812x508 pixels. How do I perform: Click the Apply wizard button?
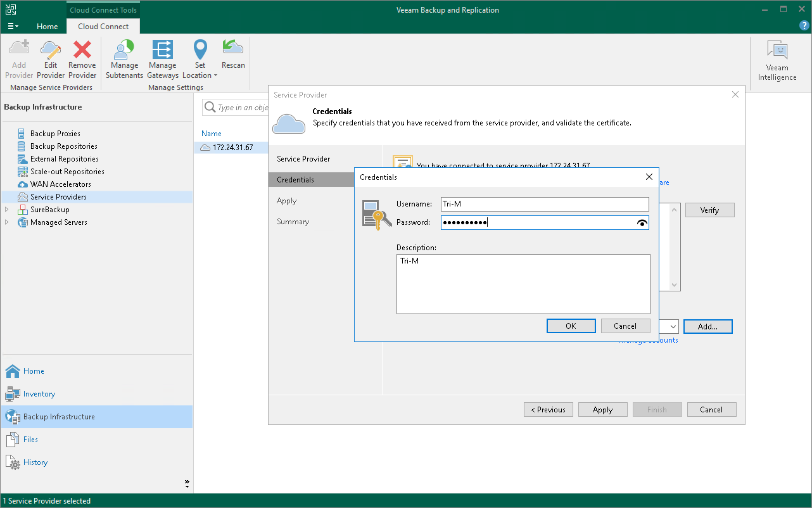tap(603, 410)
